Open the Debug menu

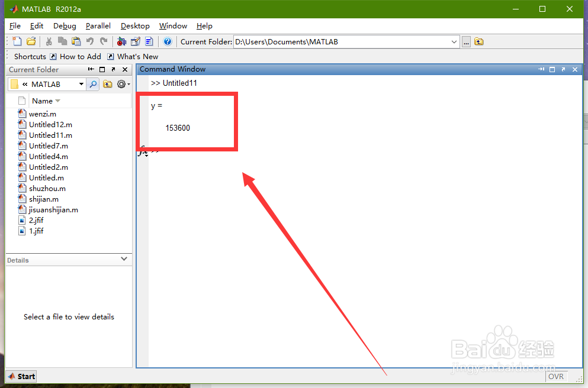[x=65, y=26]
